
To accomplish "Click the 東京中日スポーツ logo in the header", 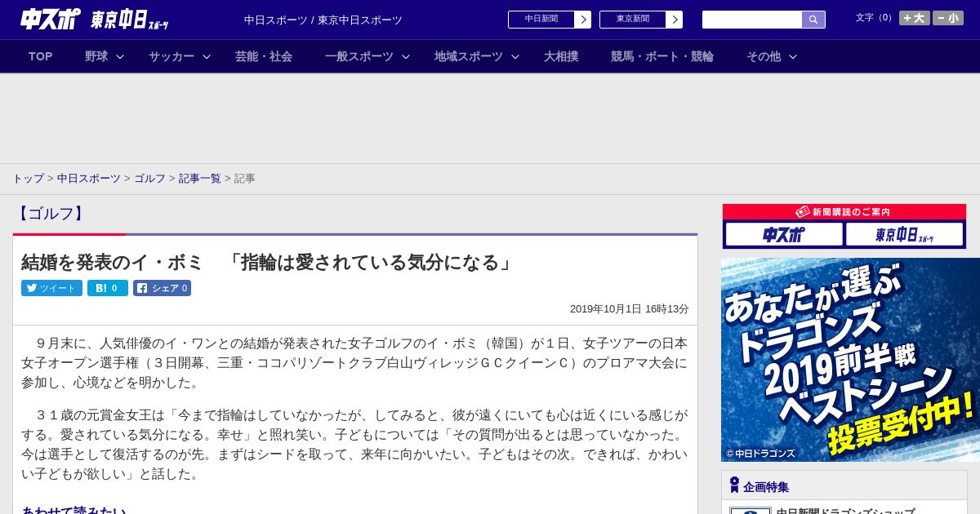I will [x=129, y=20].
